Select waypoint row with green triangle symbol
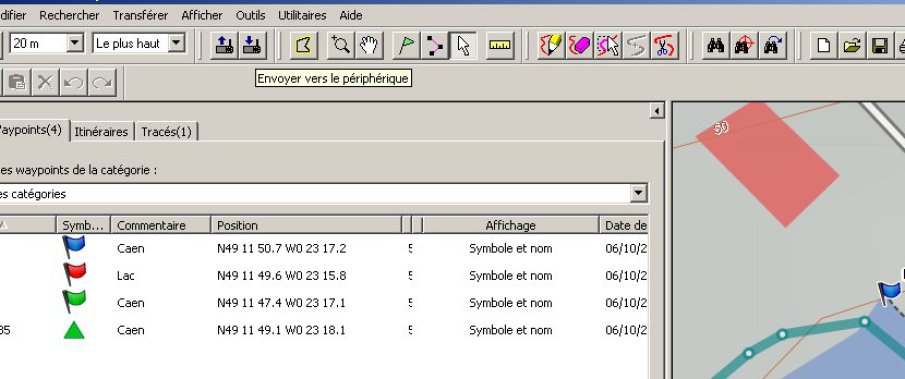The width and height of the screenshot is (905, 379). pyautogui.click(x=324, y=330)
